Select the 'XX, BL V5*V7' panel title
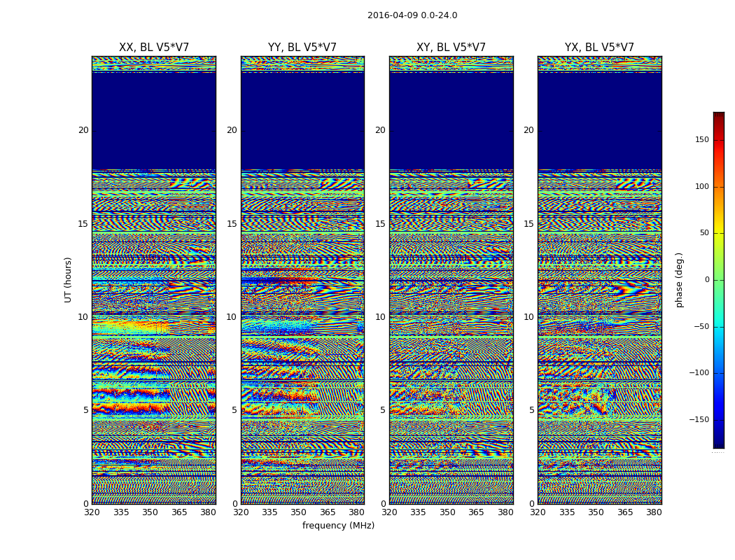The height and width of the screenshot is (560, 735). click(154, 48)
